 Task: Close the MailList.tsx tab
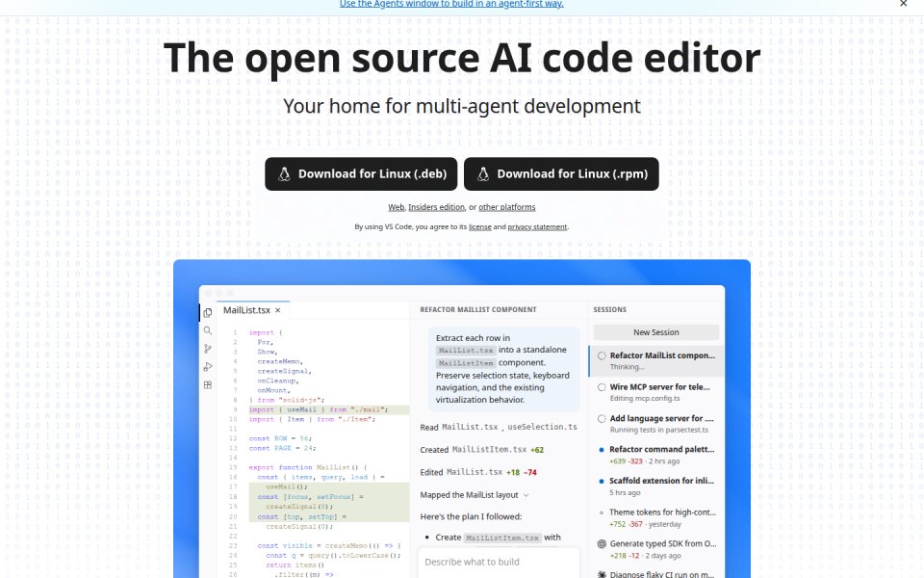pos(277,310)
